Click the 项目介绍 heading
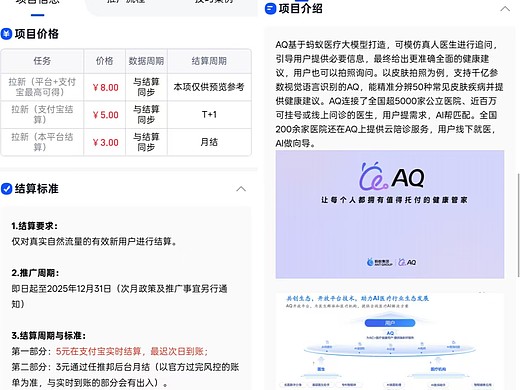This screenshot has width=520, height=390. (x=301, y=9)
